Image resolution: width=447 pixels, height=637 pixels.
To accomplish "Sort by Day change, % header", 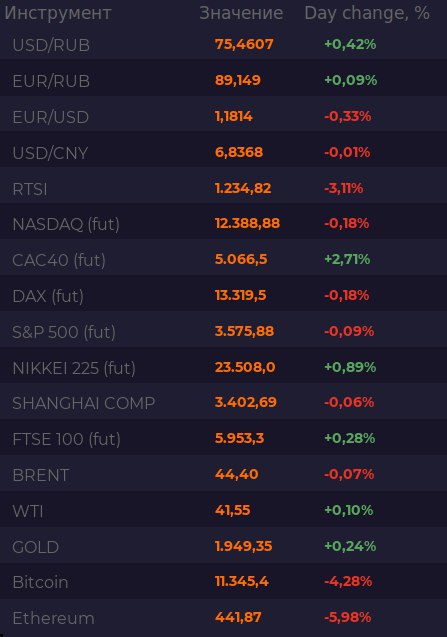I will click(x=367, y=13).
